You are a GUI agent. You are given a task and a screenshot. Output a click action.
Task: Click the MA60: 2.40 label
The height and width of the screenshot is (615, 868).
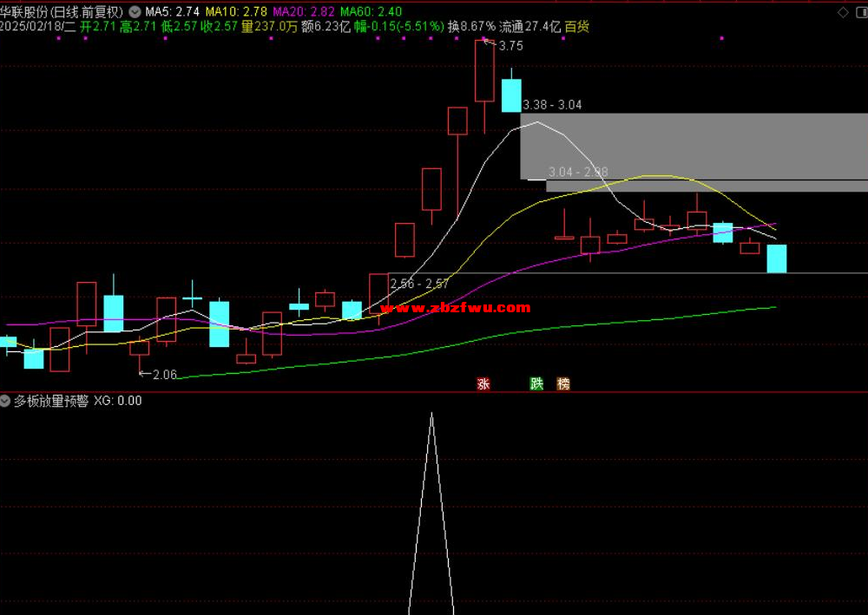[x=371, y=11]
